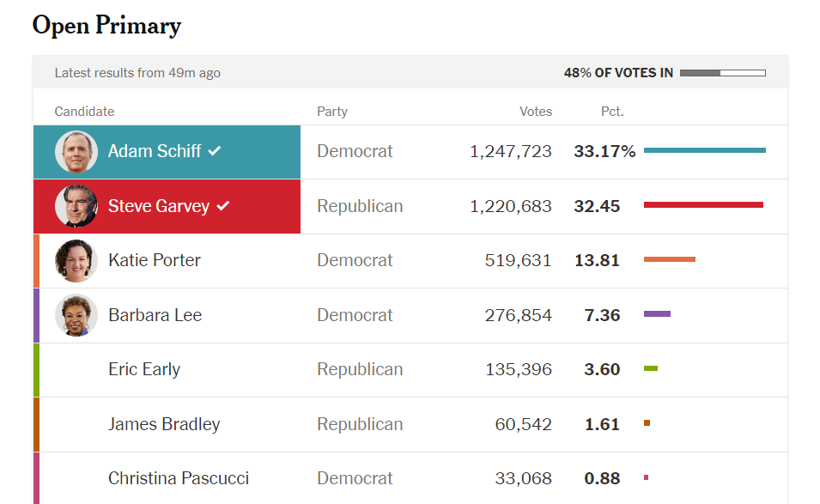Image resolution: width=820 pixels, height=504 pixels.
Task: Click the Party column header
Action: [332, 112]
